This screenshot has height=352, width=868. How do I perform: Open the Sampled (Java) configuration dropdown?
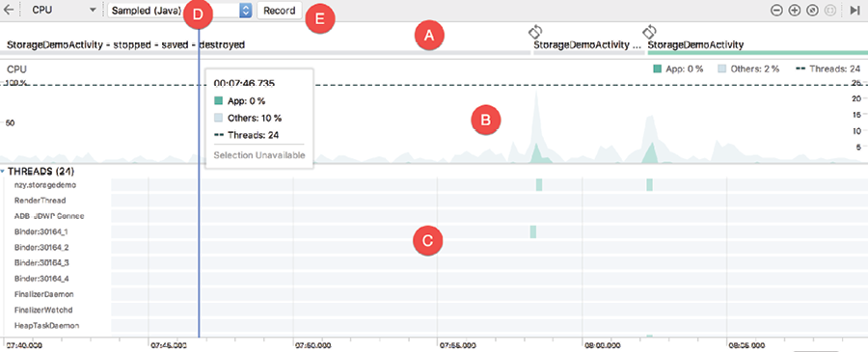180,11
